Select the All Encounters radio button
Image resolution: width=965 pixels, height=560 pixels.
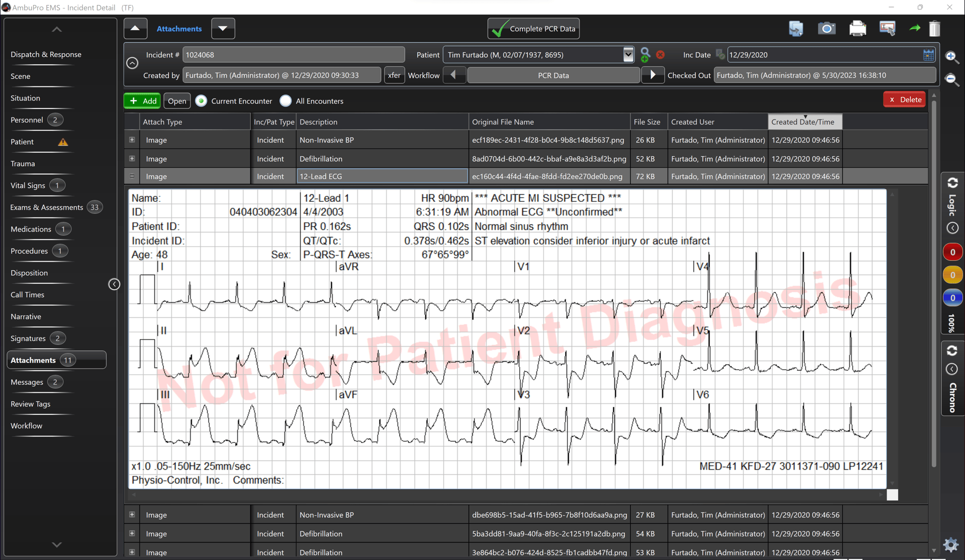click(285, 100)
